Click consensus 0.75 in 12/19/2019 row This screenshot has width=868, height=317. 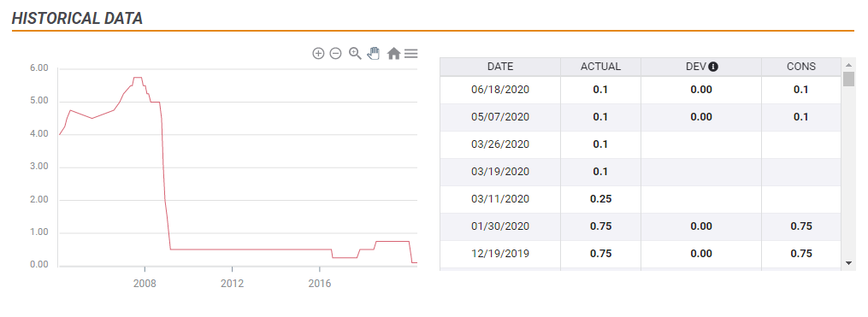pyautogui.click(x=801, y=254)
